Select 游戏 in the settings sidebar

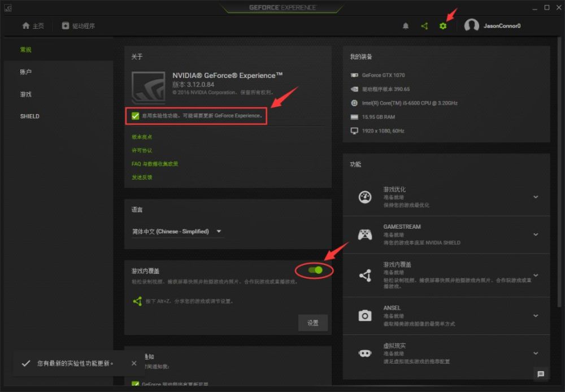click(25, 94)
